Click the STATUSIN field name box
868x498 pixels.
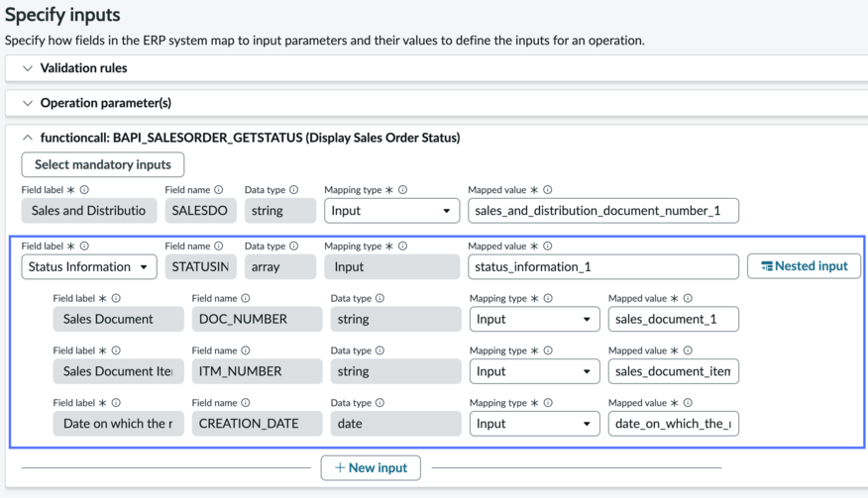click(x=200, y=266)
